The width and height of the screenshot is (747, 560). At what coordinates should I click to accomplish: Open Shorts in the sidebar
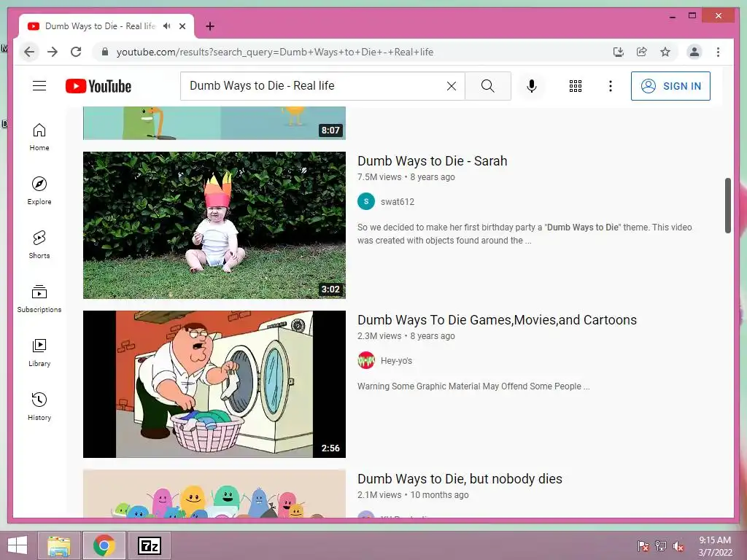[x=39, y=245]
